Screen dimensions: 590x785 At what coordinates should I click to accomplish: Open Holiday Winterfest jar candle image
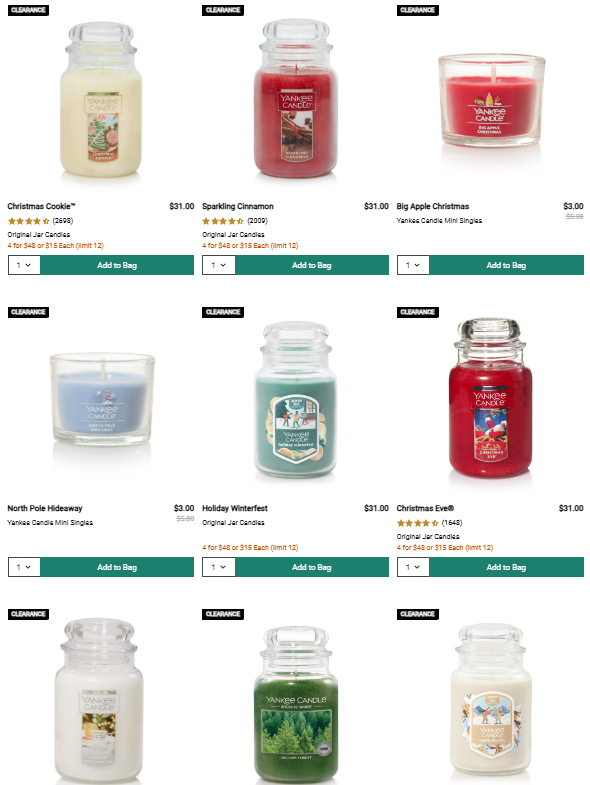pyautogui.click(x=296, y=400)
